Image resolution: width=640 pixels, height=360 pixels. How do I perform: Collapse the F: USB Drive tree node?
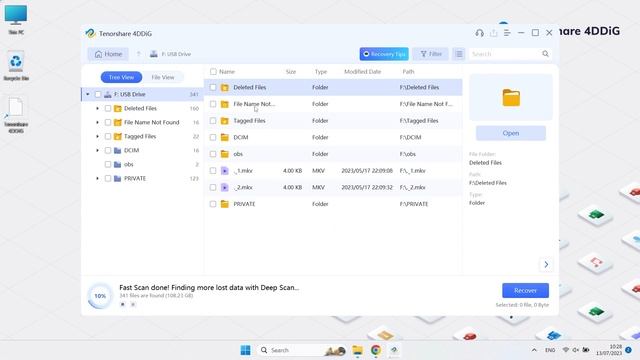click(x=87, y=94)
